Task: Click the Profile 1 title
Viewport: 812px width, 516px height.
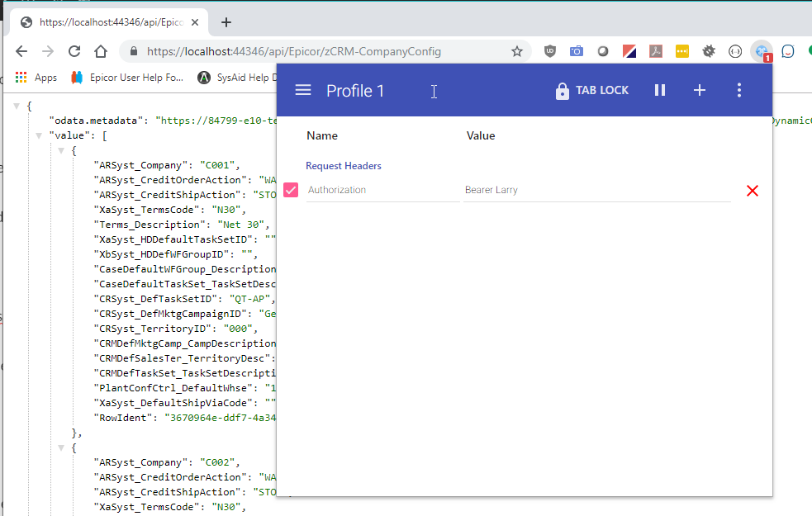Action: pyautogui.click(x=355, y=91)
